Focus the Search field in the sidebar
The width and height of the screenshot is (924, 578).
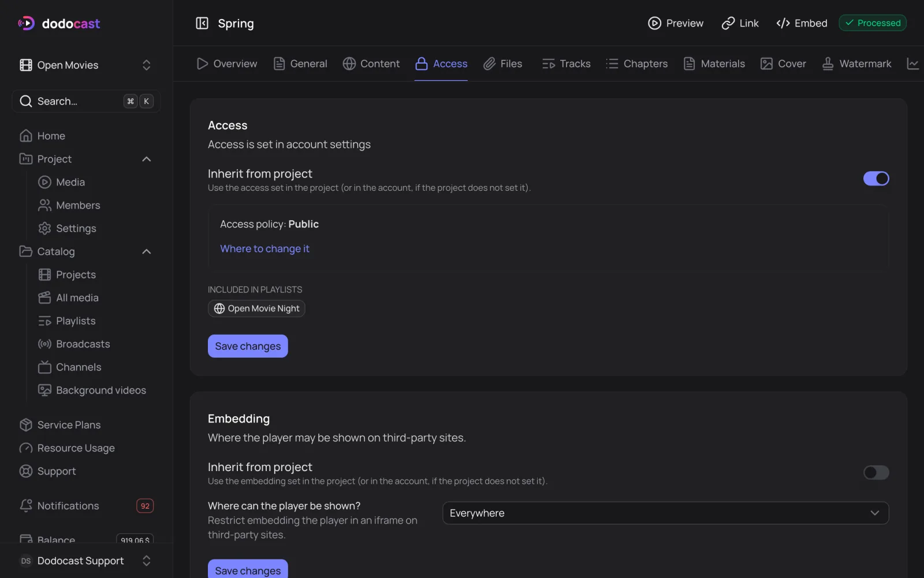tap(86, 101)
